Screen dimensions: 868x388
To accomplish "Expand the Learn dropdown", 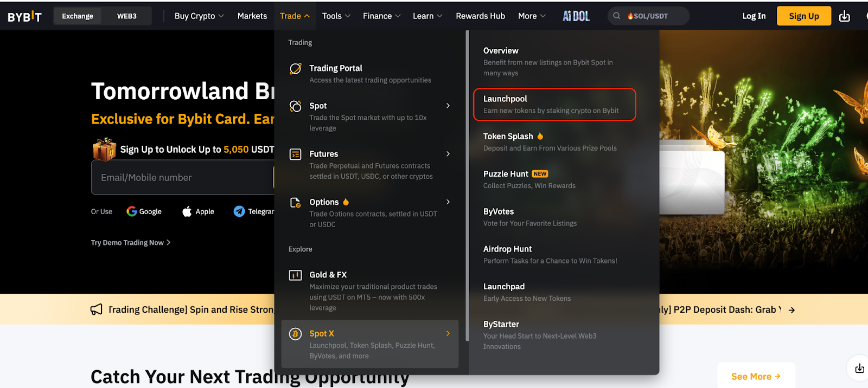I will 427,16.
